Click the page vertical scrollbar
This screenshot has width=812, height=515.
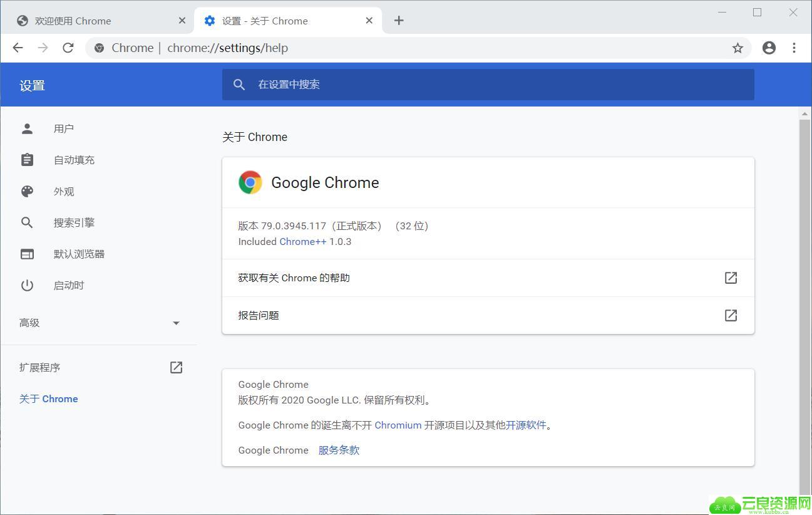(x=804, y=301)
